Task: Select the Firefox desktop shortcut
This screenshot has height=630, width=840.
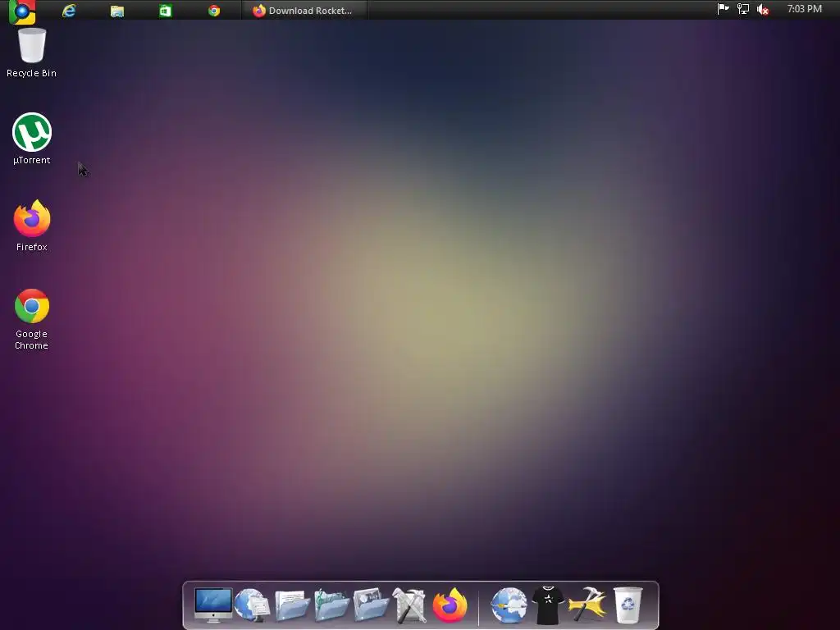Action: coord(32,226)
